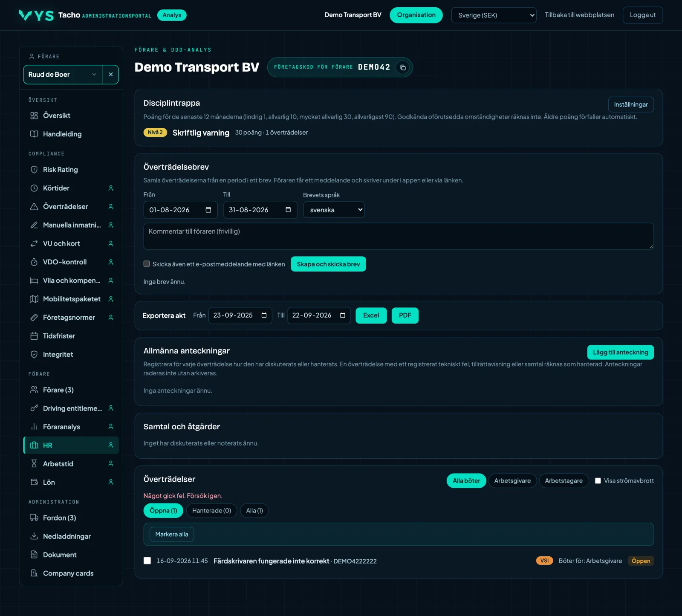Viewport: 682px width, 616px height.
Task: Clear the selected driver Ruud de Boer
Action: click(x=111, y=75)
